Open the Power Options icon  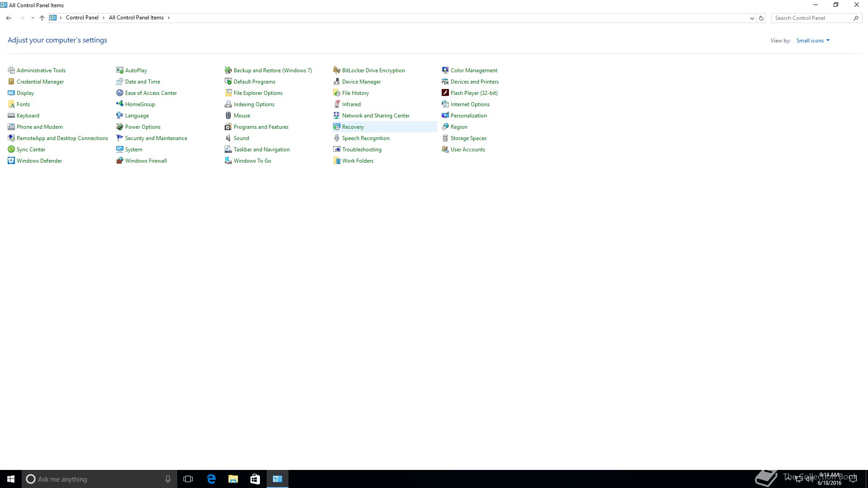tap(120, 127)
